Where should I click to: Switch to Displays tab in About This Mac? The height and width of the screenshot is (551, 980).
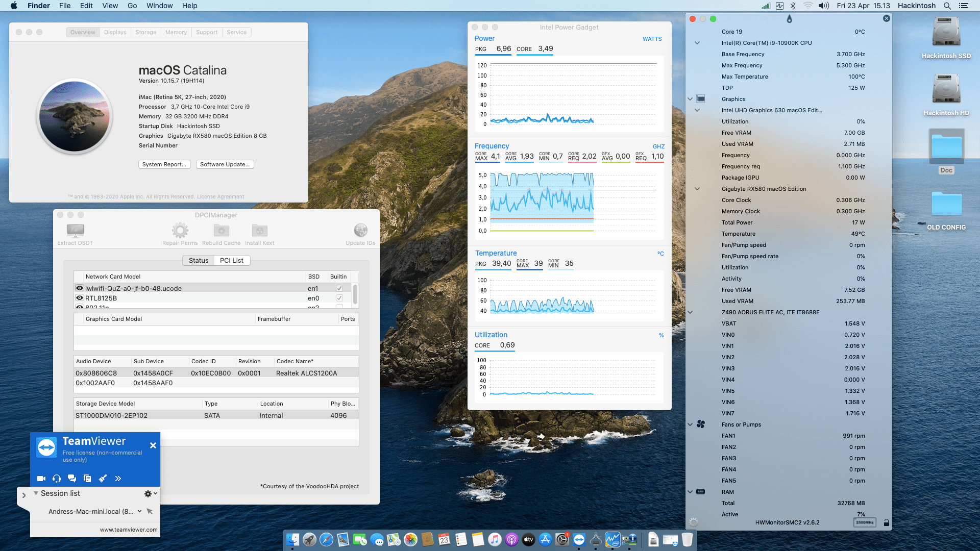(x=115, y=32)
